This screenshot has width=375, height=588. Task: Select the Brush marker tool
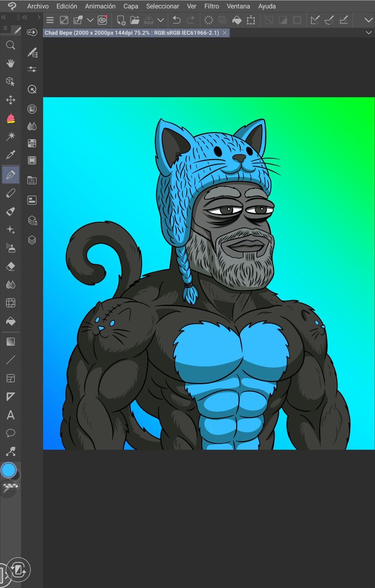point(10,211)
